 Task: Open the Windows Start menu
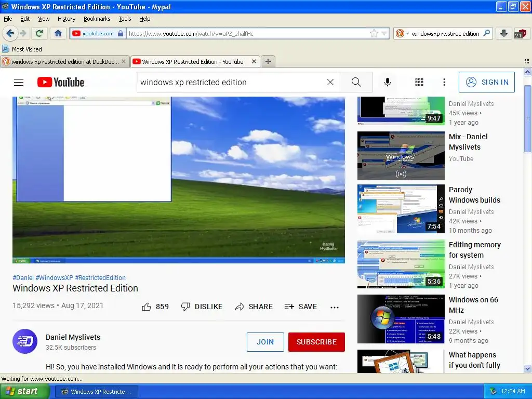pyautogui.click(x=24, y=391)
